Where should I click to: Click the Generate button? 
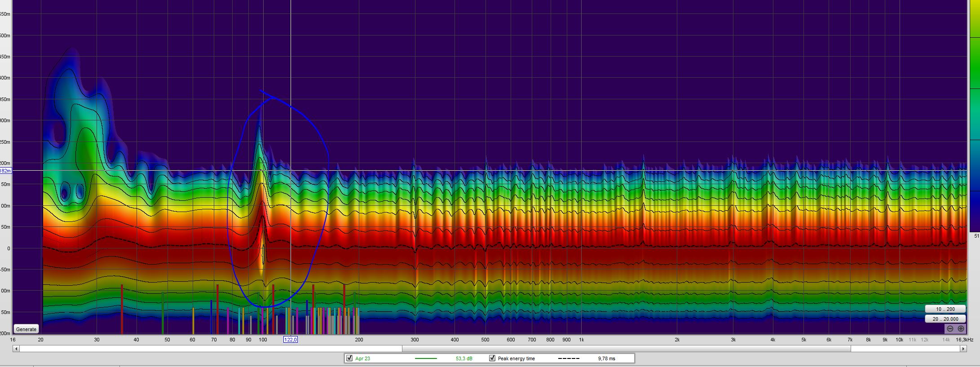click(26, 329)
